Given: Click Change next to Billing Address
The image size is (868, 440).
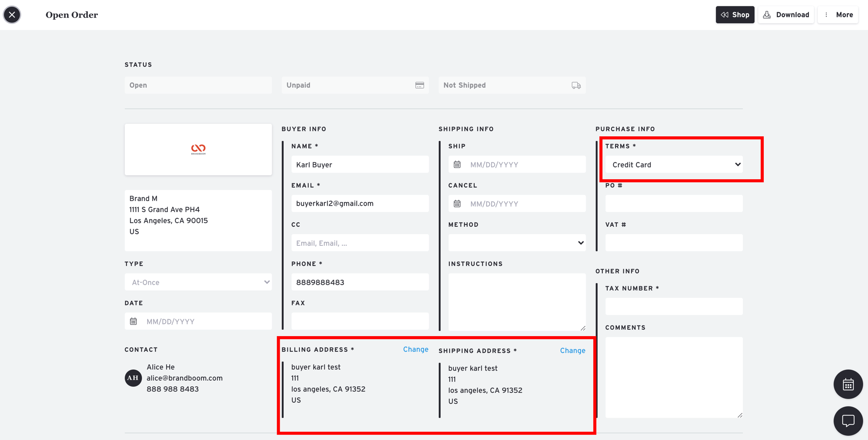Looking at the screenshot, I should [x=415, y=349].
